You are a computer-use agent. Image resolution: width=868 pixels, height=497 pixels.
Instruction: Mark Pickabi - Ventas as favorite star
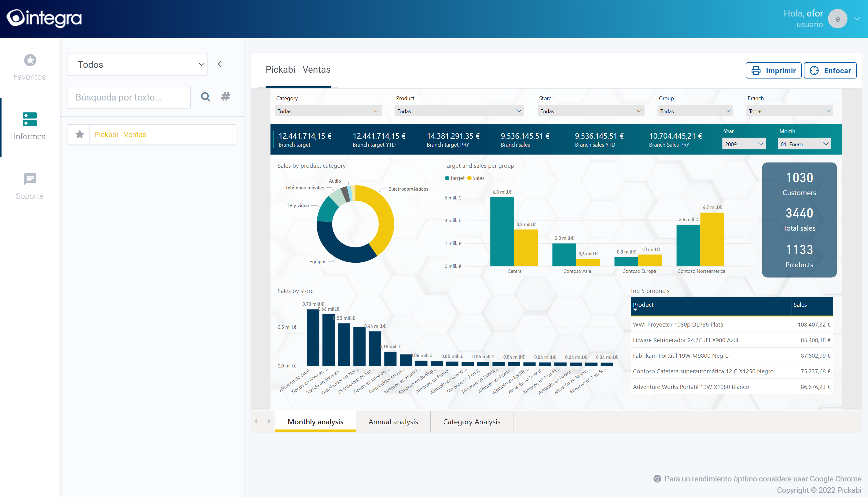(79, 134)
